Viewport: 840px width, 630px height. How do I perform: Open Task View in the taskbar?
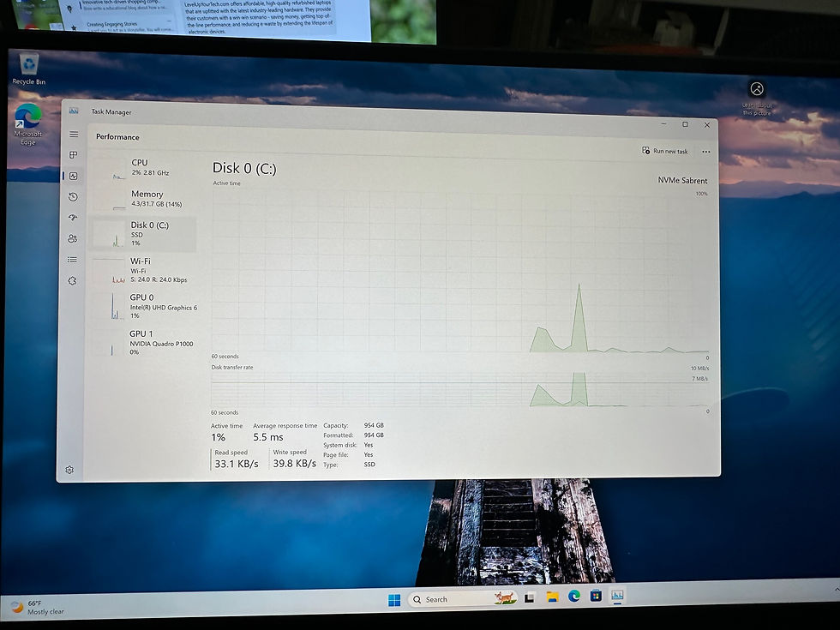point(530,598)
